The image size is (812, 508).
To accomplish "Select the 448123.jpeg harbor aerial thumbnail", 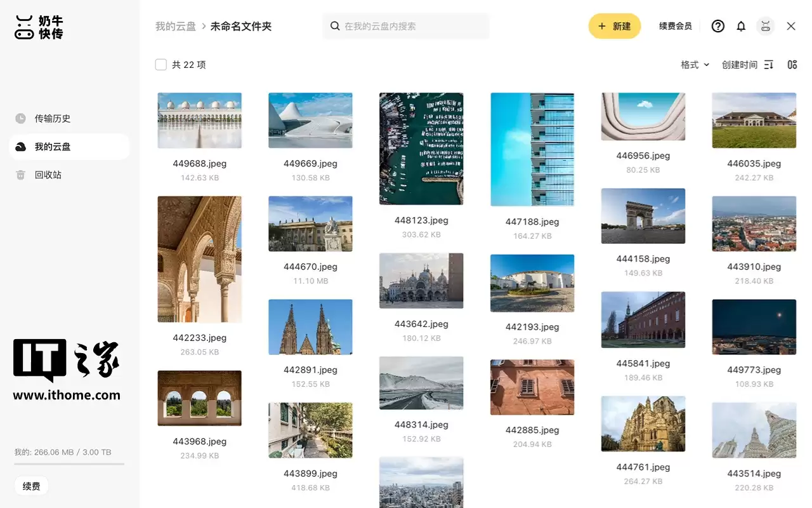I will click(421, 149).
